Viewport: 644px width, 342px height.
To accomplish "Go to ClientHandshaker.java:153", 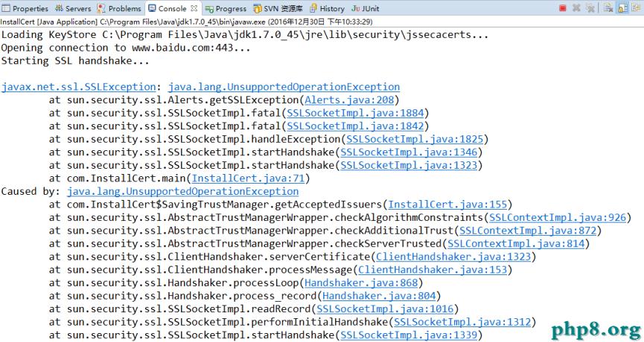I will click(x=433, y=270).
